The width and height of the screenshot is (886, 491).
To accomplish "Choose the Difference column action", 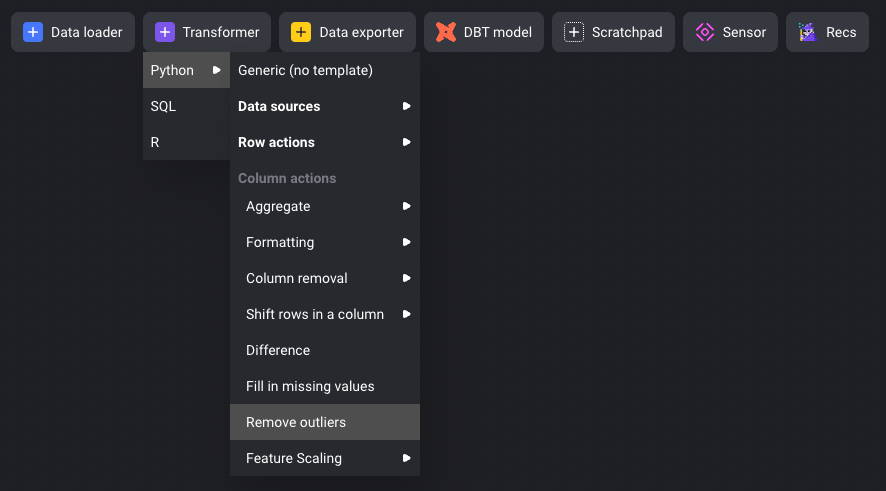I will click(x=325, y=350).
